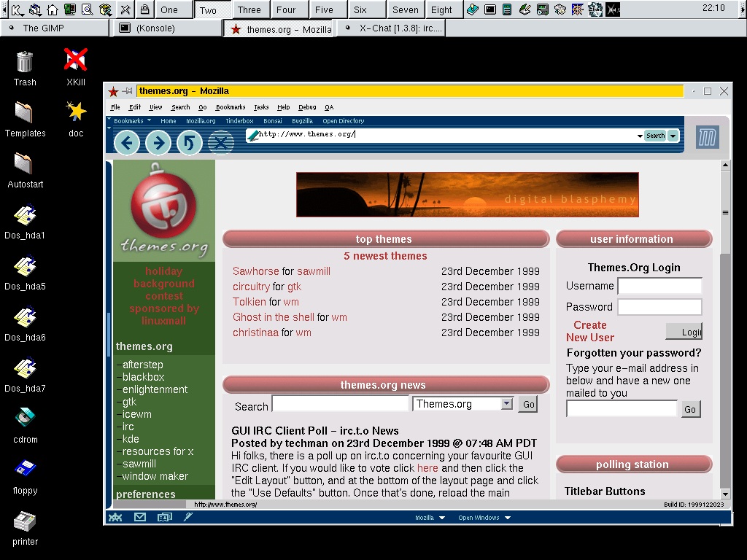Open the Sawhorse theme link
Image resolution: width=747 pixels, height=560 pixels.
click(x=256, y=271)
